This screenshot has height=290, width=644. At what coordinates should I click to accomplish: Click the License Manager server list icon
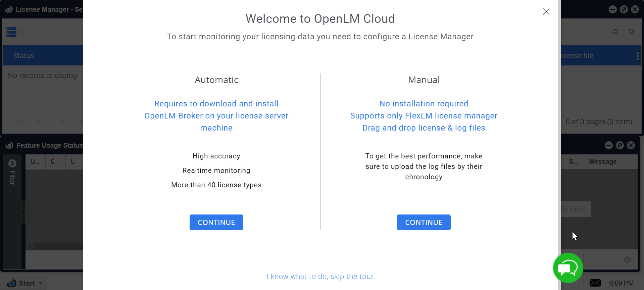pos(11,32)
